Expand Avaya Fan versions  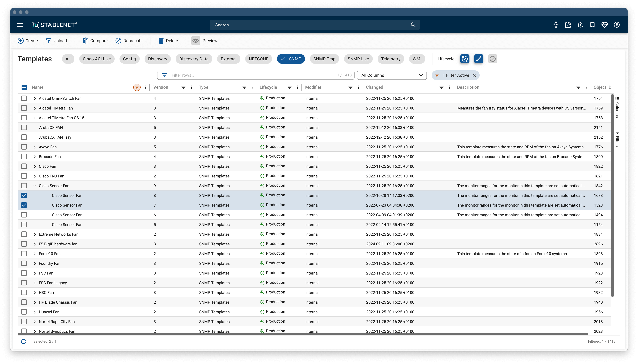pyautogui.click(x=35, y=147)
